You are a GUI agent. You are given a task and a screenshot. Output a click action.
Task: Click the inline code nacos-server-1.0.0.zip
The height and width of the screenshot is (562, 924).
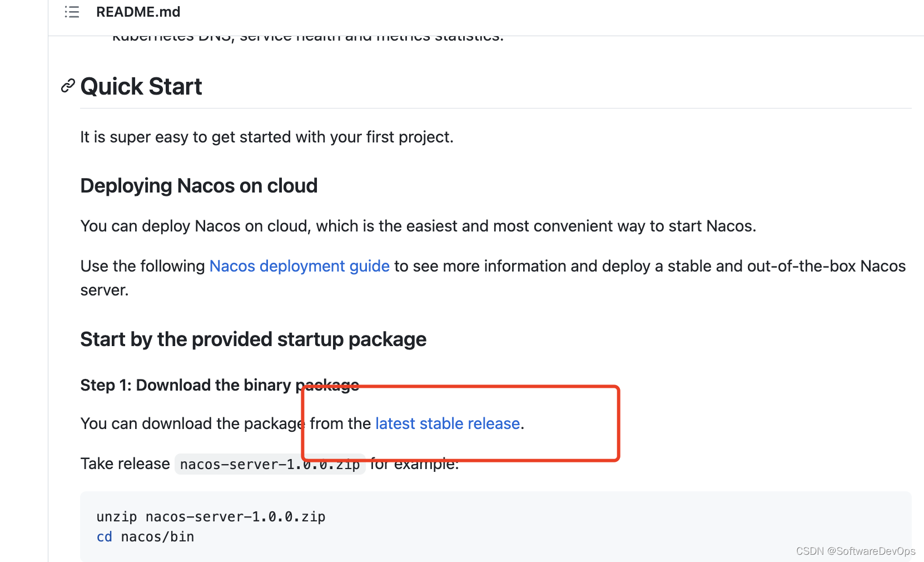pyautogui.click(x=270, y=464)
